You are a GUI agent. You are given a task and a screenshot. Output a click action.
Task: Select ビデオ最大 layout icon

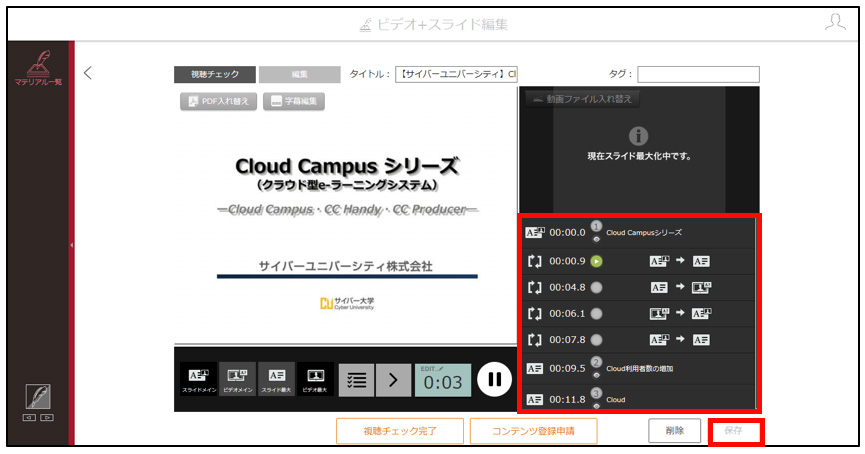(315, 380)
